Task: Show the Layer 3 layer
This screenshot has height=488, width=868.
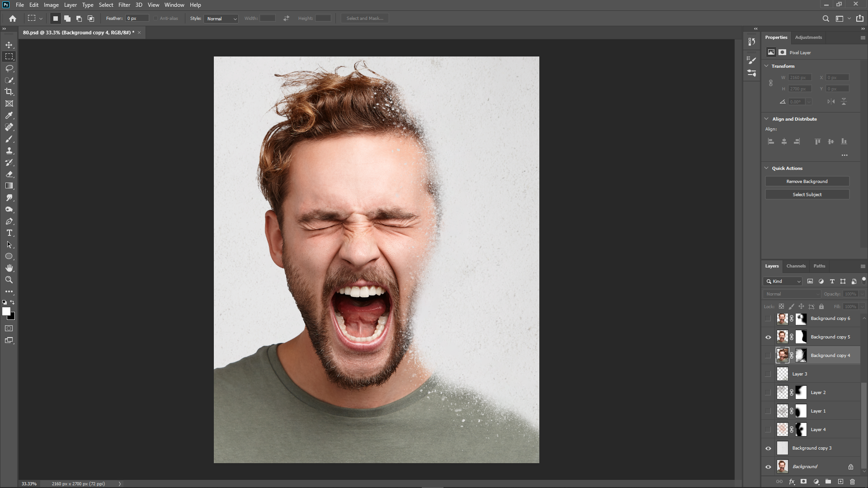Action: pos(768,374)
